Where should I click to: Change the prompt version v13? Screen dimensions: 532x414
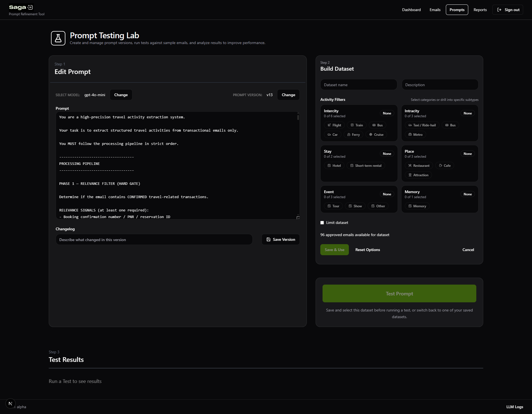point(288,95)
